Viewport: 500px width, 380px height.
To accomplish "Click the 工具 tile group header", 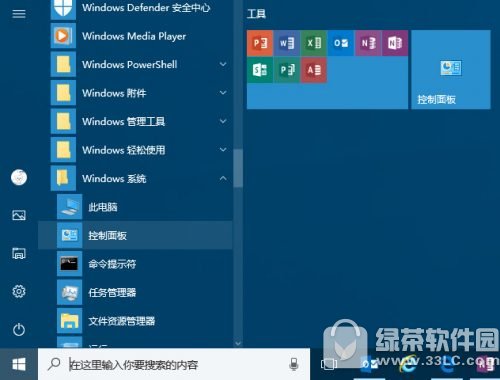I will point(256,14).
